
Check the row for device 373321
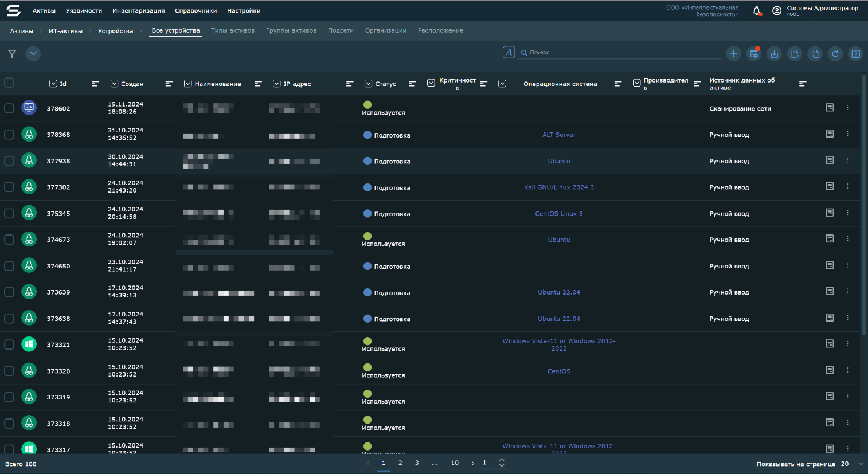pos(9,344)
